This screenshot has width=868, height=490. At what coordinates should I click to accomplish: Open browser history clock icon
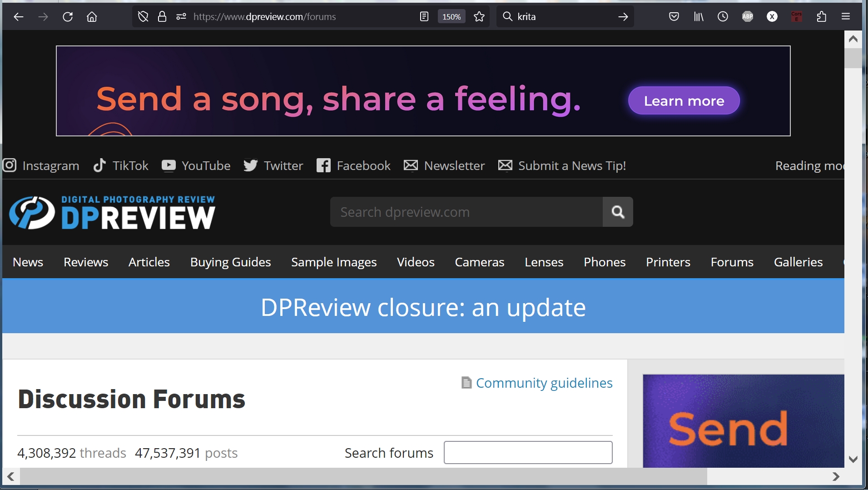[723, 17]
